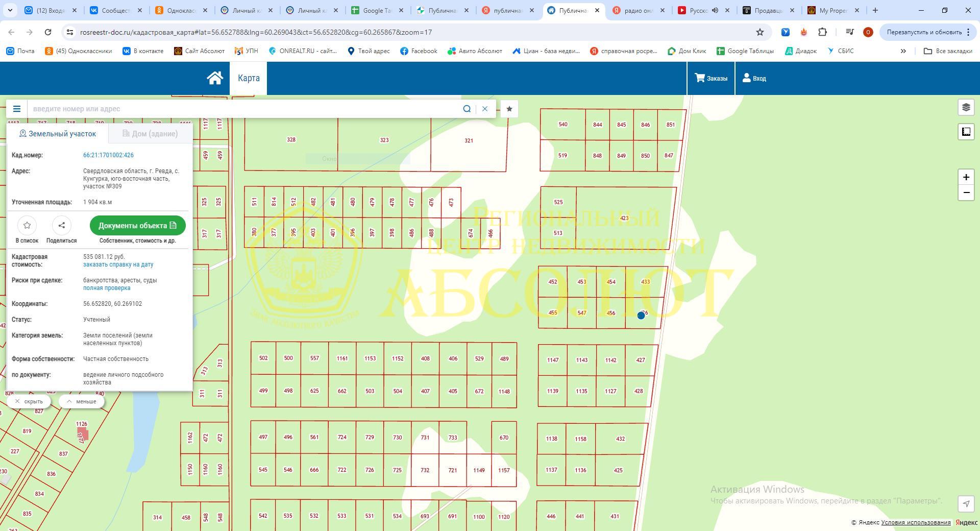Open the Авито Абсолют bookmark
Image resolution: width=980 pixels, height=531 pixels.
[x=475, y=51]
